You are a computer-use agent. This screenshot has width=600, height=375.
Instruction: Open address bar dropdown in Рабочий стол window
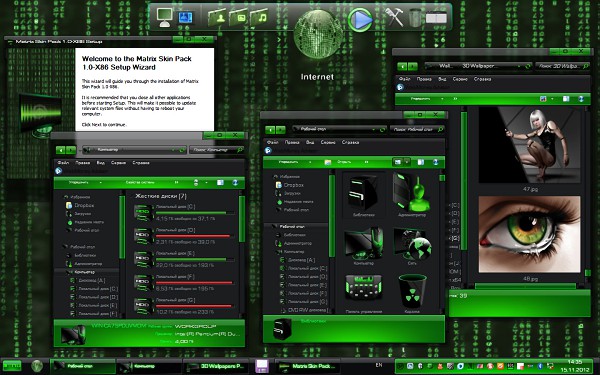(373, 130)
